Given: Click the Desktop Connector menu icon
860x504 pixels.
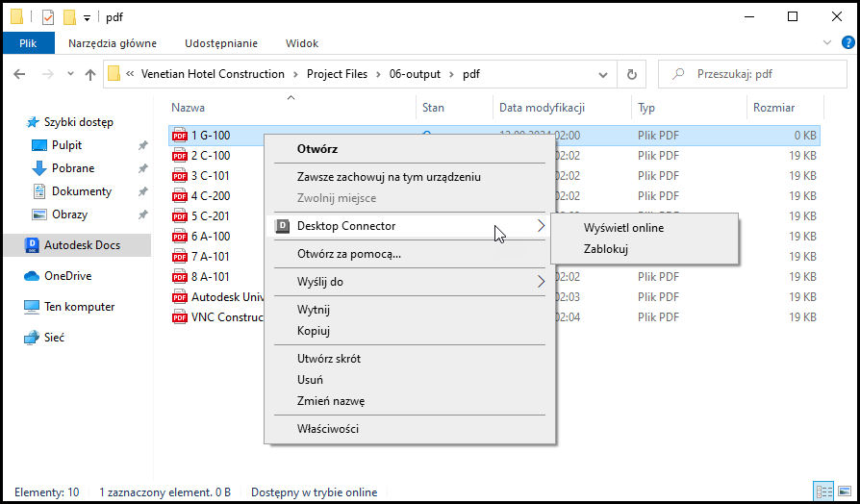Looking at the screenshot, I should tap(282, 226).
